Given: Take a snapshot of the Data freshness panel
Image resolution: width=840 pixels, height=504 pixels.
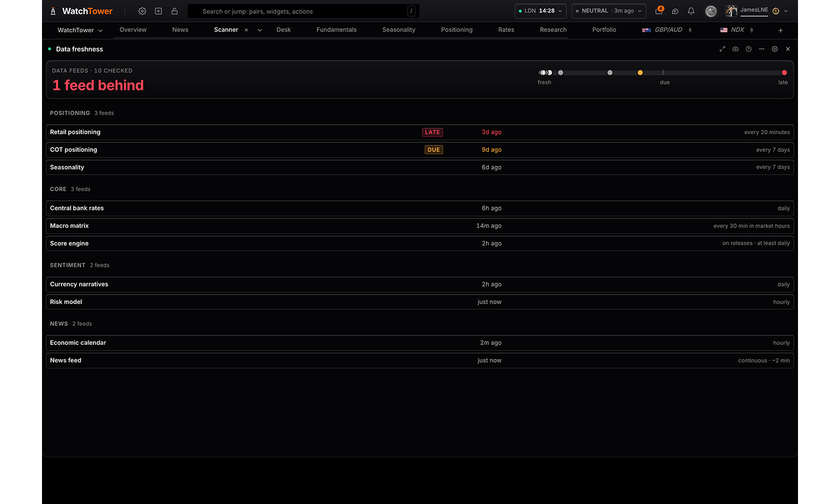Looking at the screenshot, I should pyautogui.click(x=735, y=49).
